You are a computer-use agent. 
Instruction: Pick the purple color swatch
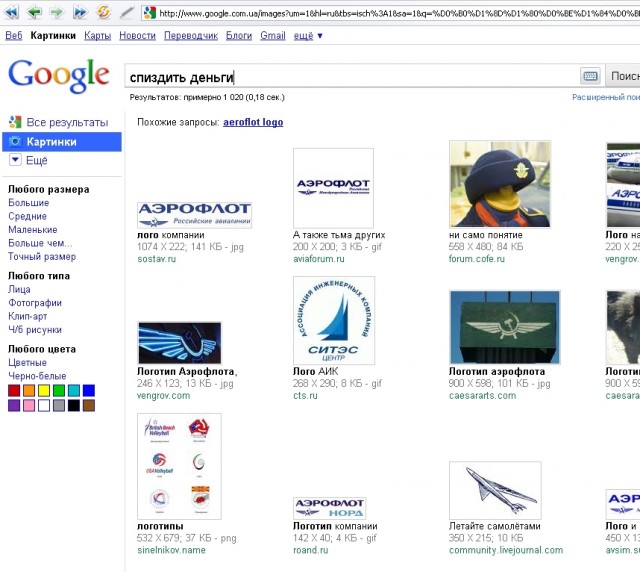[14, 405]
